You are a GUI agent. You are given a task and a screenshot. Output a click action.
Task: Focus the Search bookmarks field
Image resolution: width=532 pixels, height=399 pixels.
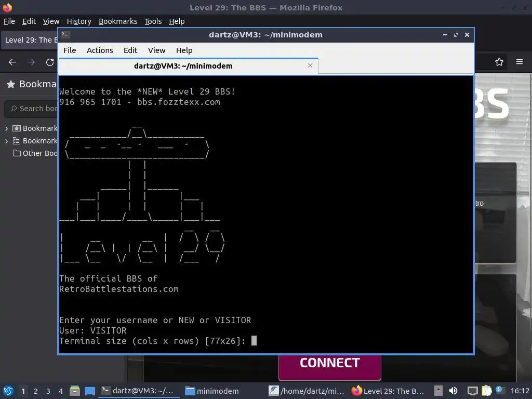point(31,109)
